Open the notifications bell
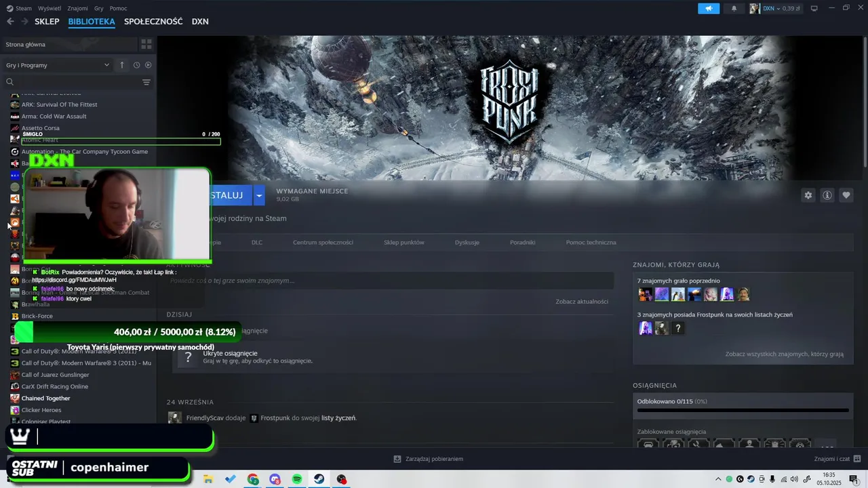The height and width of the screenshot is (488, 868). [x=734, y=8]
